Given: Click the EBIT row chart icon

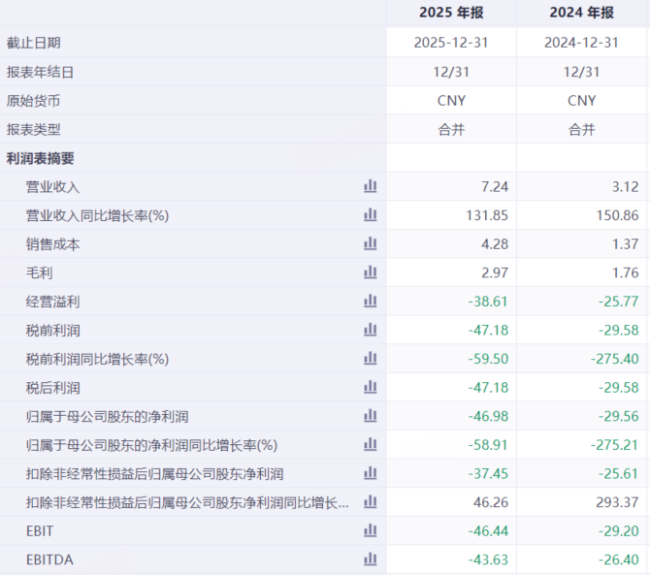Looking at the screenshot, I should click(370, 530).
